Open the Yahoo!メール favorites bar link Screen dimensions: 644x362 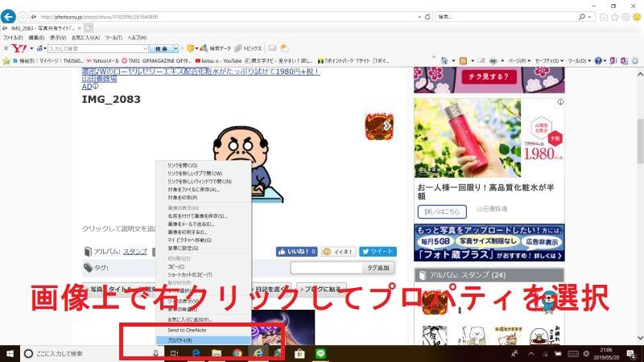[x=102, y=61]
